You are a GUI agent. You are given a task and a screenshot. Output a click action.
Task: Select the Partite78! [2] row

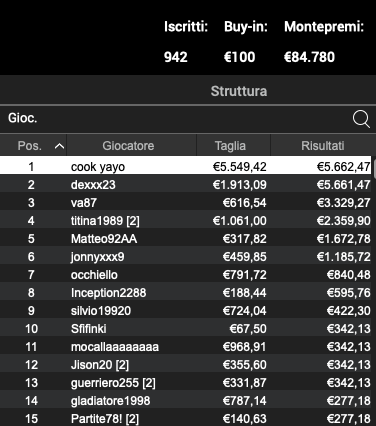click(185, 418)
